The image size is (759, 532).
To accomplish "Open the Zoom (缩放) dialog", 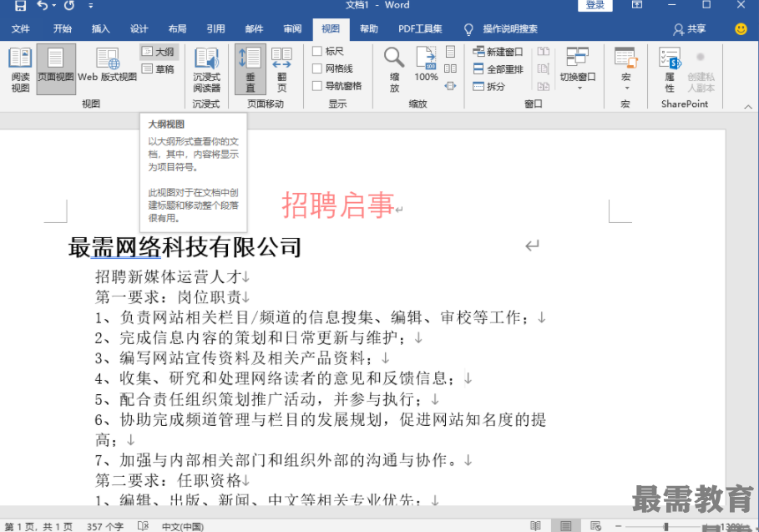I will pyautogui.click(x=394, y=69).
